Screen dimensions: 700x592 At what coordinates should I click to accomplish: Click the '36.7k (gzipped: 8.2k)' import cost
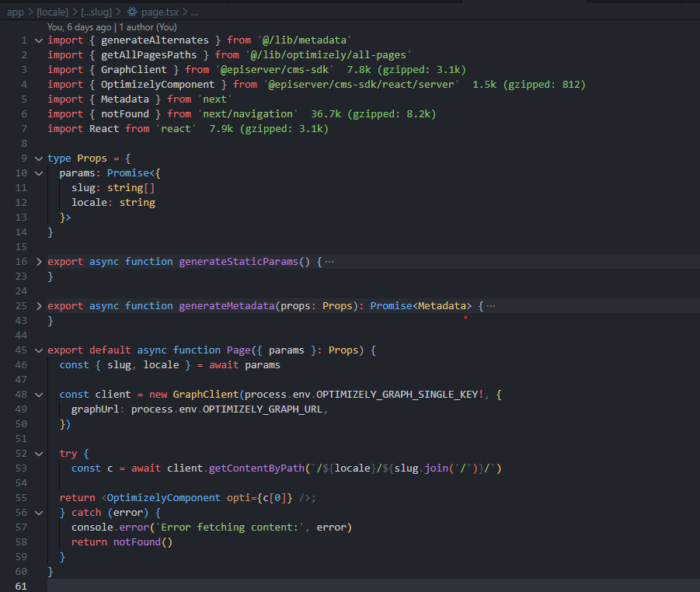click(x=373, y=114)
